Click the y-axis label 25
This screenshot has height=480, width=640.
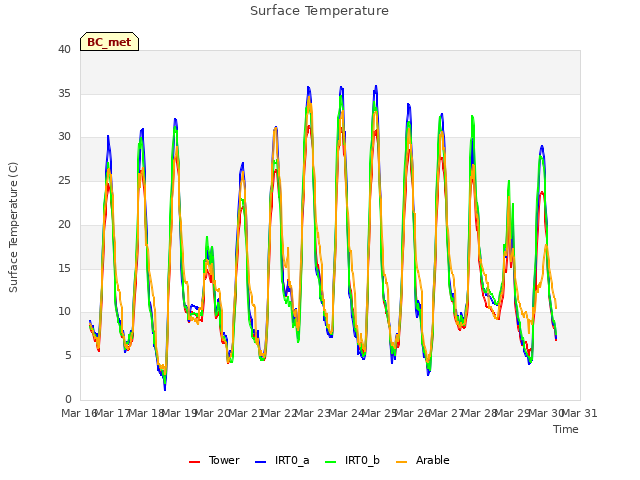[x=64, y=181]
